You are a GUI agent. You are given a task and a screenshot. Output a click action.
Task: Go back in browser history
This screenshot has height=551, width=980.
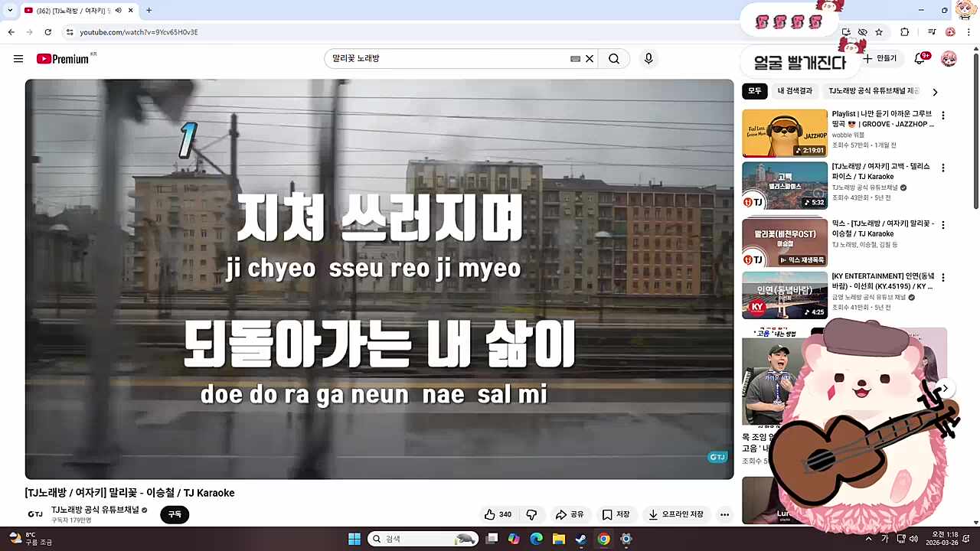tap(11, 32)
